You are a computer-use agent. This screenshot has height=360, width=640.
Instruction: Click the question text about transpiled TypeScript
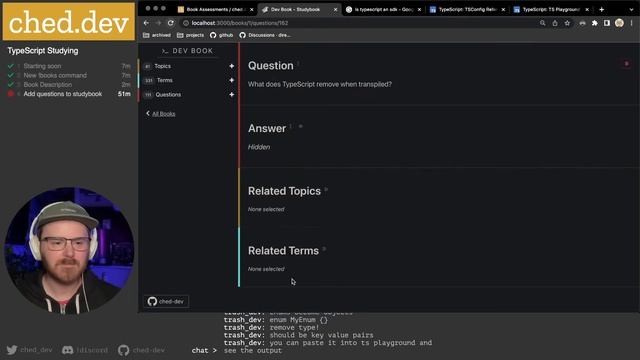click(x=320, y=84)
